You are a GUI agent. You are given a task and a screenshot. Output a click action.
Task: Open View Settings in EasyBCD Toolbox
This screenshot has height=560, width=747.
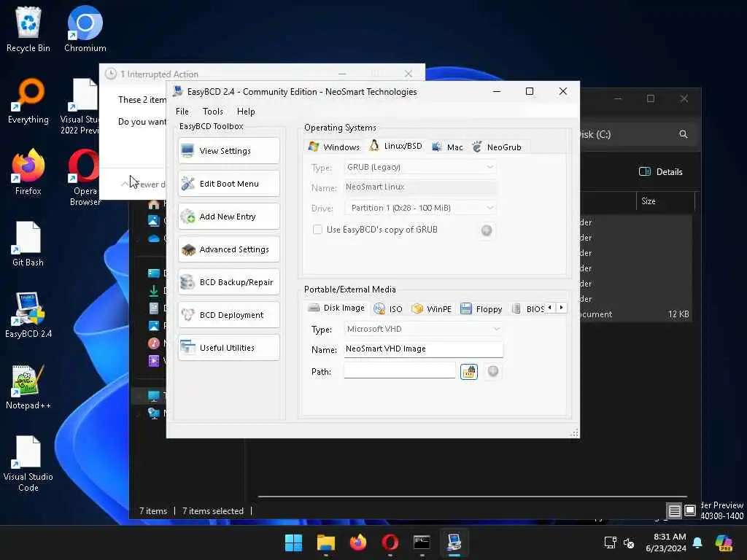pyautogui.click(x=228, y=151)
